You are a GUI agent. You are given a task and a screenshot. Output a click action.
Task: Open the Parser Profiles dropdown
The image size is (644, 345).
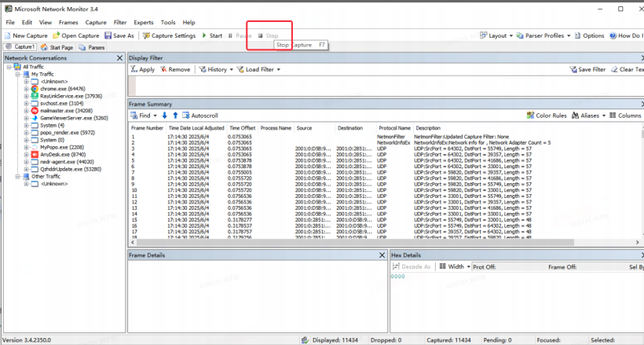coord(543,36)
